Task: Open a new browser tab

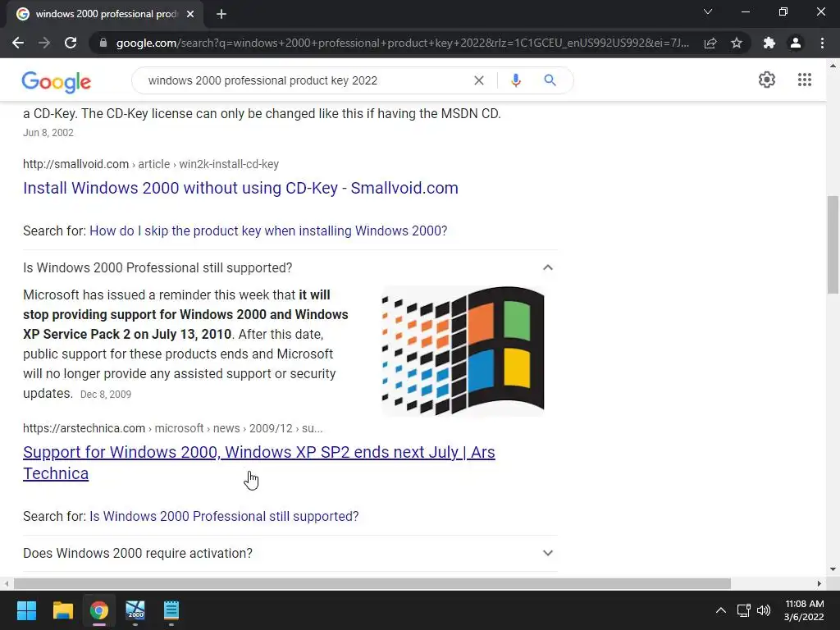Action: 221,14
